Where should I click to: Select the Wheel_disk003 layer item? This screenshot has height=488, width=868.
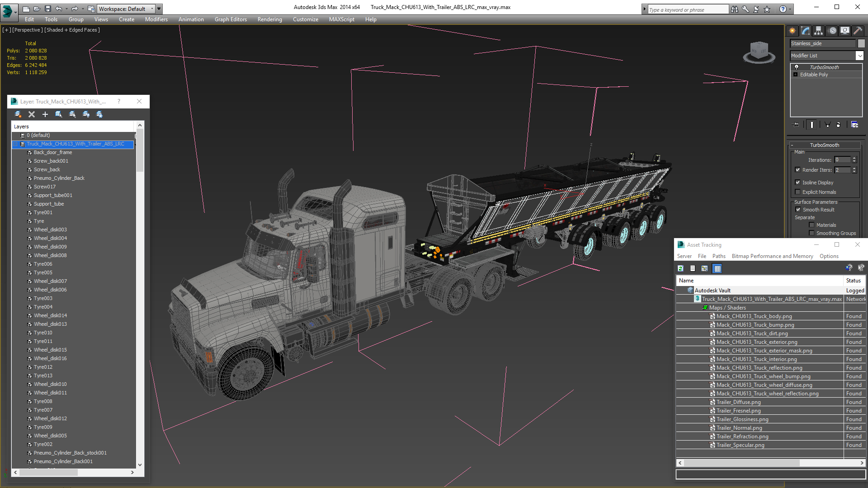pos(50,230)
